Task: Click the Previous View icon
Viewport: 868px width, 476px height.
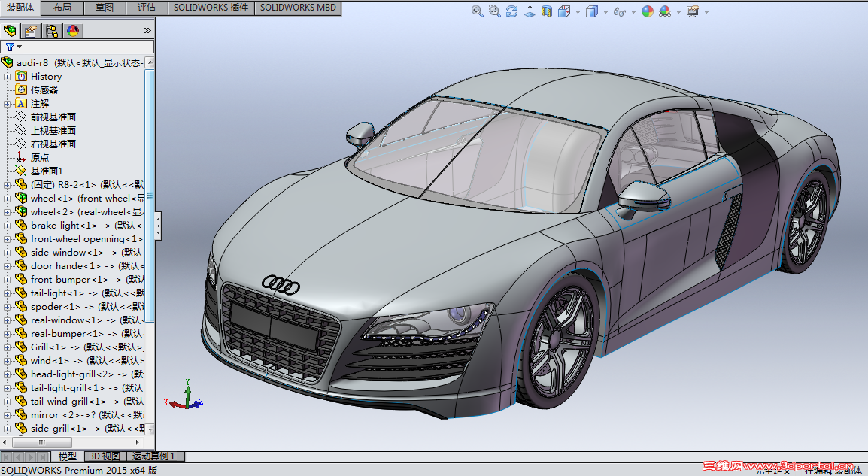Action: coord(512,11)
